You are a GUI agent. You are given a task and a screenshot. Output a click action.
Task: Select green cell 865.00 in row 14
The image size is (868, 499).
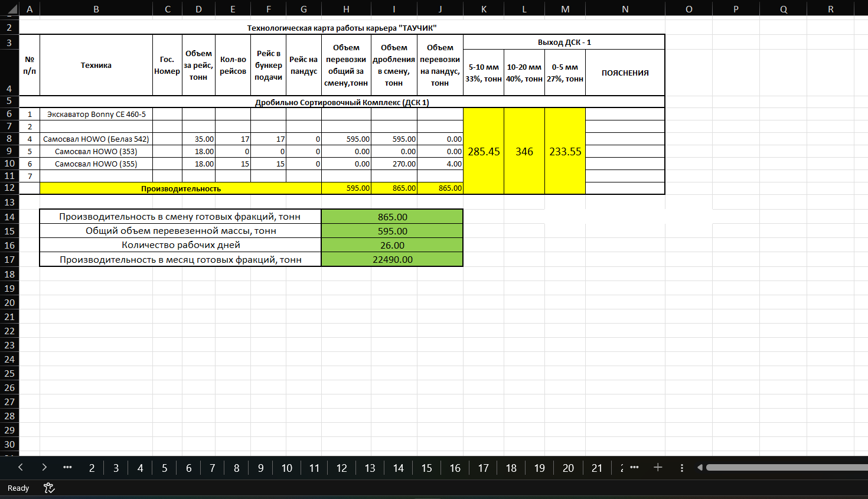392,217
